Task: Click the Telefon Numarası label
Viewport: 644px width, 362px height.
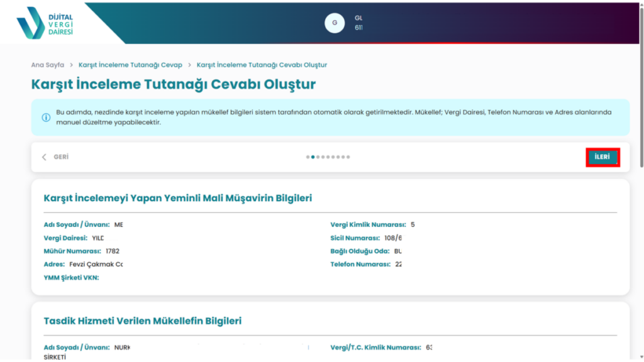Action: 360,265
